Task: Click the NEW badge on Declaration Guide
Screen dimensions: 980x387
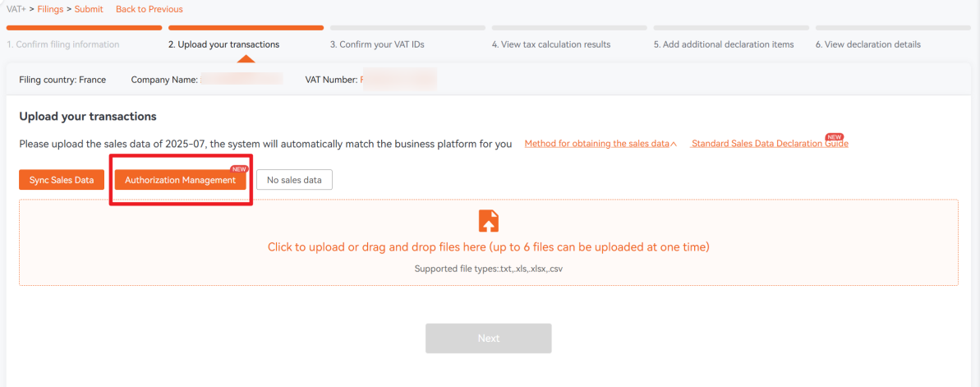Action: 835,137
